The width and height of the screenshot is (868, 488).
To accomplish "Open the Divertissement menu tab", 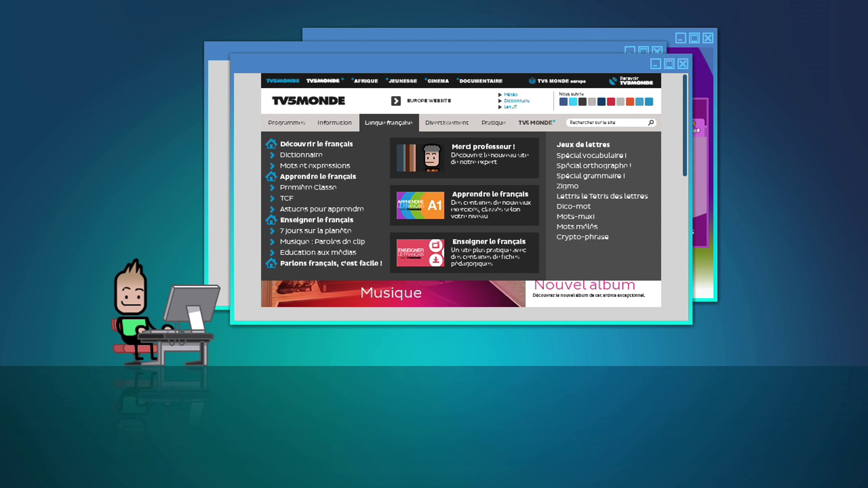I will pos(447,123).
